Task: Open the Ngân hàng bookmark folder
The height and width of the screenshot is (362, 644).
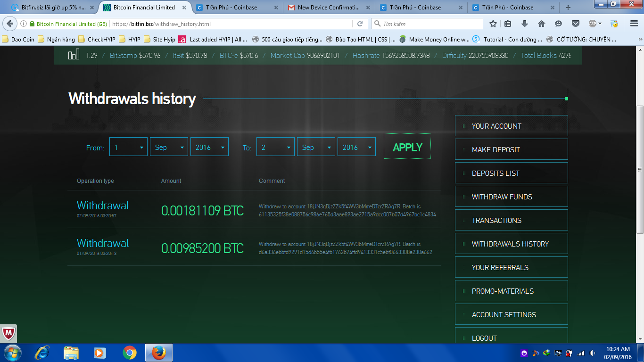Action: 57,40
